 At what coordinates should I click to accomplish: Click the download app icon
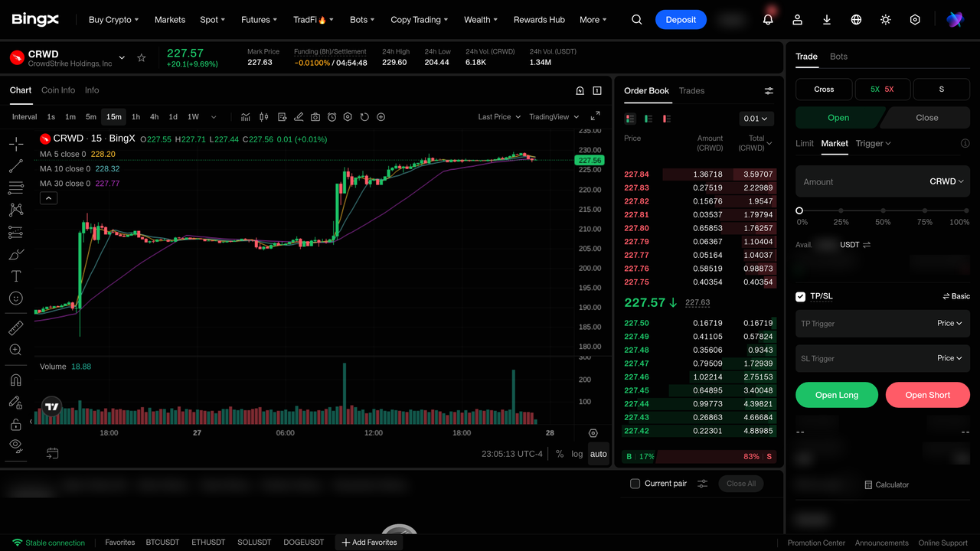click(827, 20)
